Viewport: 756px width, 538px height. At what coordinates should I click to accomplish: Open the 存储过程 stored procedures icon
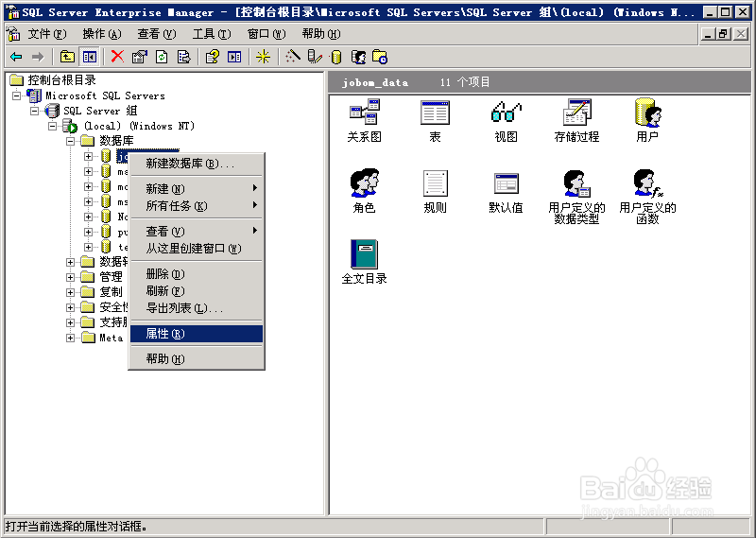point(576,121)
